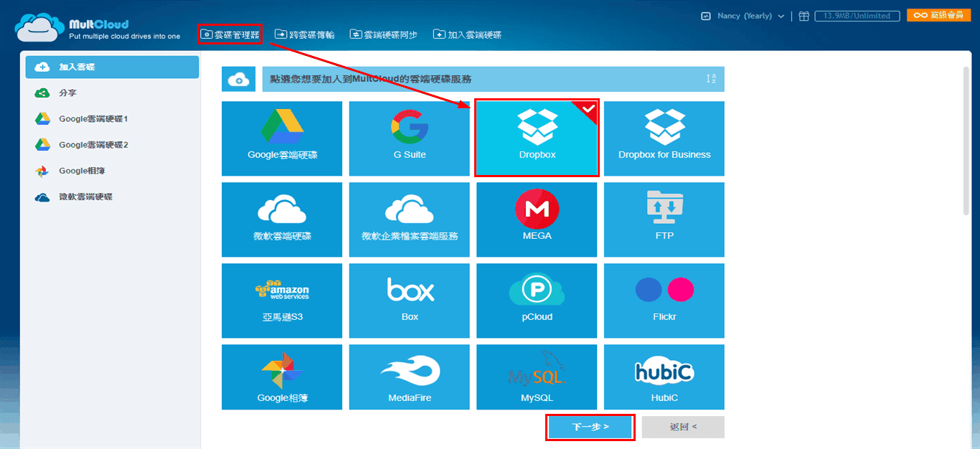Choose the pCloud service tile

pos(537,301)
